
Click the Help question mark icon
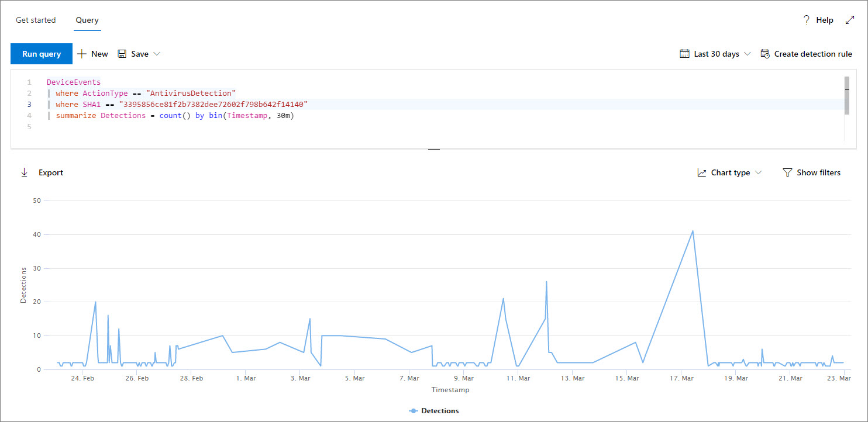click(807, 20)
